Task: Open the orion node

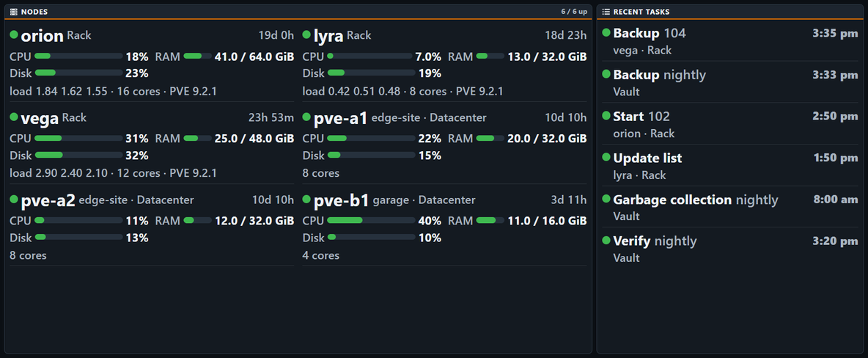Action: [42, 36]
